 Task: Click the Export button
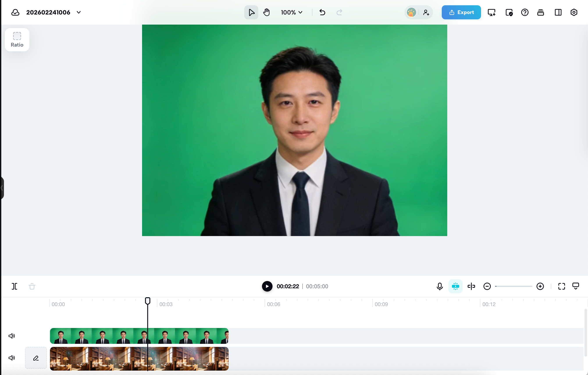tap(461, 12)
